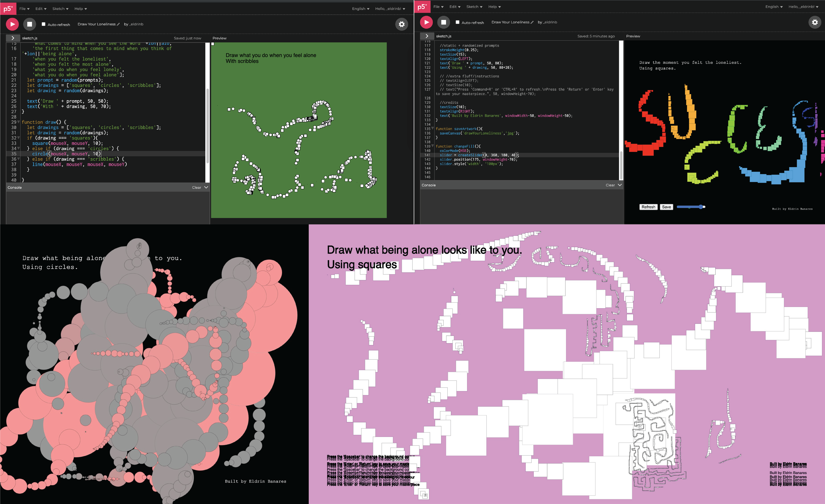Open Hello _eldrinb account menu, right editor

(803, 7)
